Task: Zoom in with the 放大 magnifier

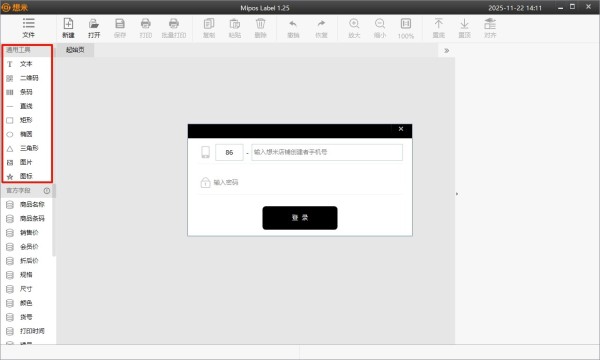Action: click(x=354, y=24)
